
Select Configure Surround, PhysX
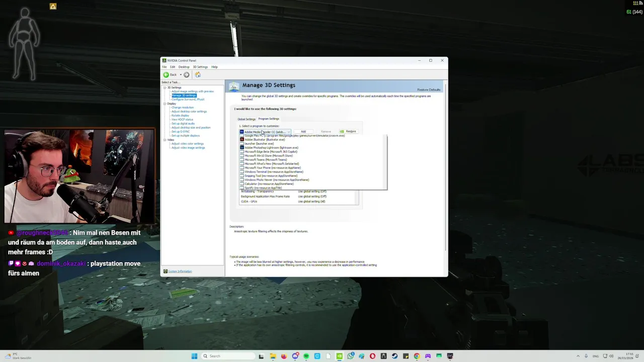click(188, 100)
